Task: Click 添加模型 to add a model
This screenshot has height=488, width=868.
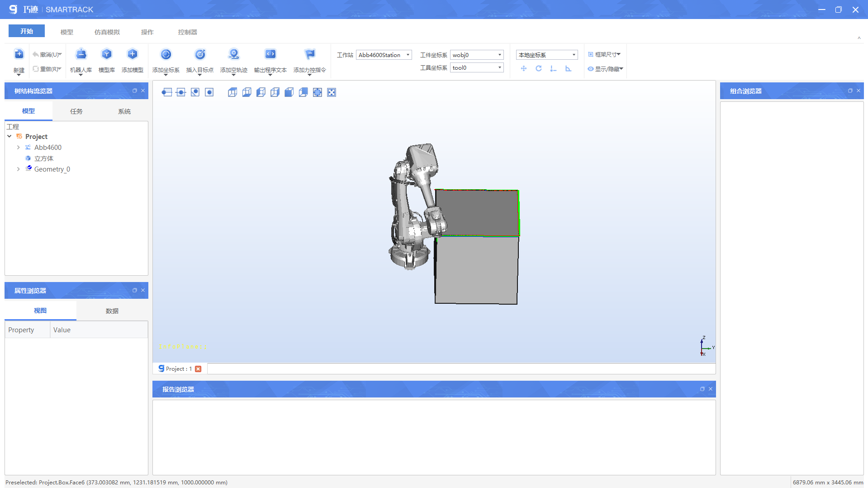Action: (133, 54)
